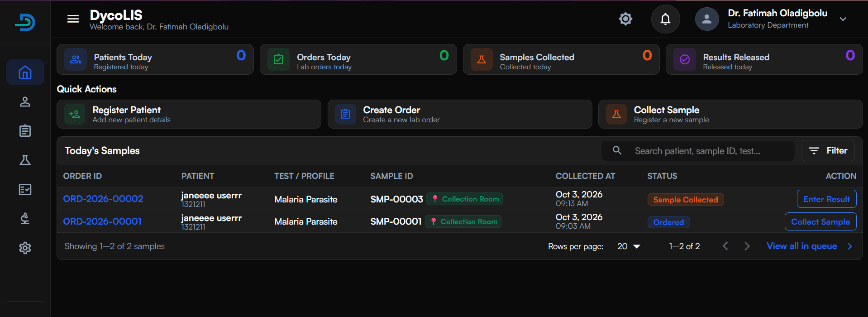Click the arrow next to View all in queue
This screenshot has width=868, height=317.
850,246
